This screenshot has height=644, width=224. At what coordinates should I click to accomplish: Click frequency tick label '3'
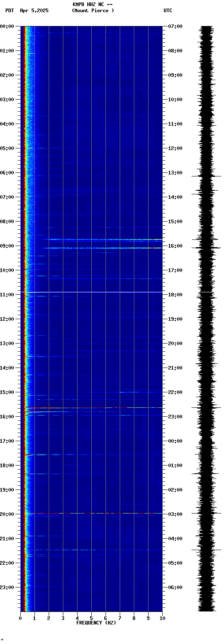[63, 618]
